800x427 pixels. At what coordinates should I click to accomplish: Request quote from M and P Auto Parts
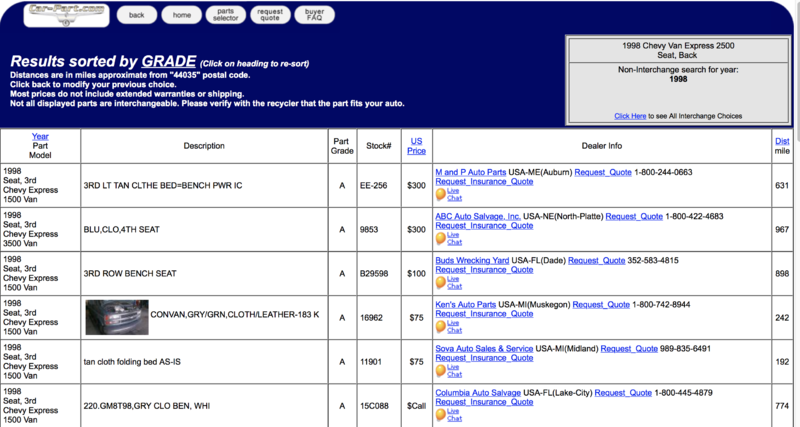point(603,172)
